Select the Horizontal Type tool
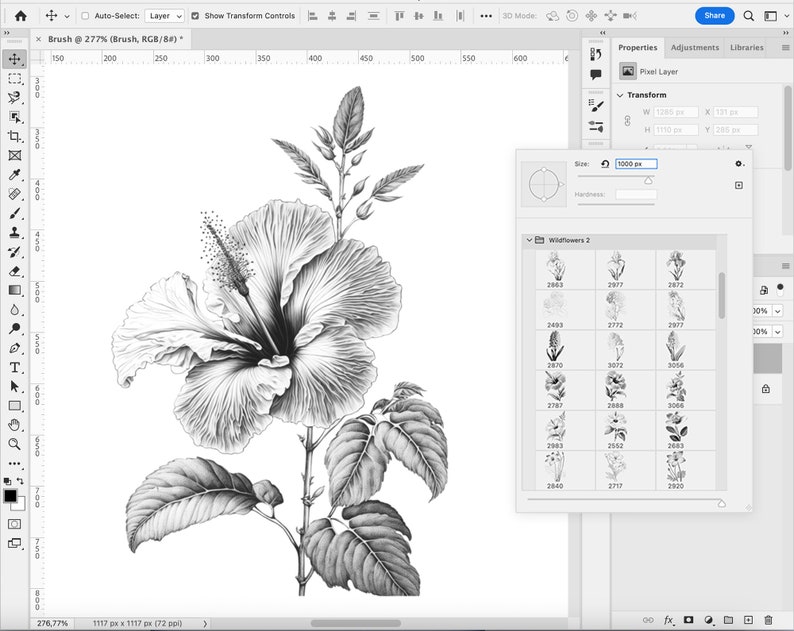Screen dimensions: 794x631 (14, 367)
